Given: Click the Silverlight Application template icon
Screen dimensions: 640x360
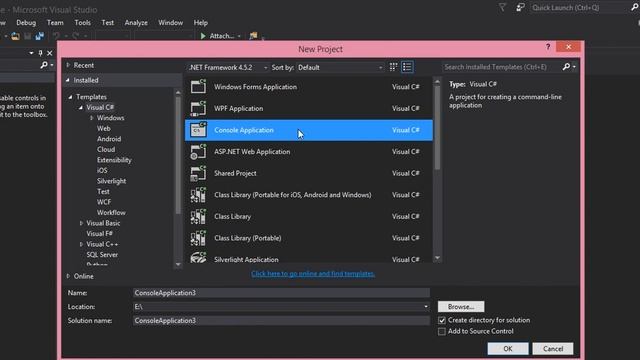Looking at the screenshot, I should (x=198, y=258).
